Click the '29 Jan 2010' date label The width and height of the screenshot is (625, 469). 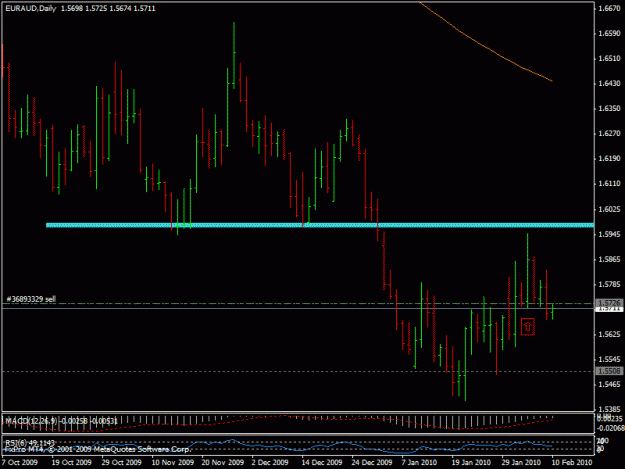[521, 462]
